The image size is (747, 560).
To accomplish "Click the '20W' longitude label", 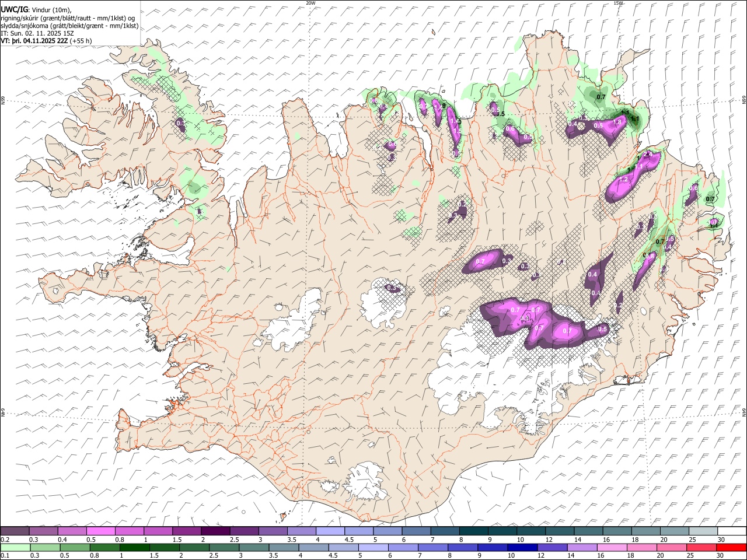I will (310, 3).
